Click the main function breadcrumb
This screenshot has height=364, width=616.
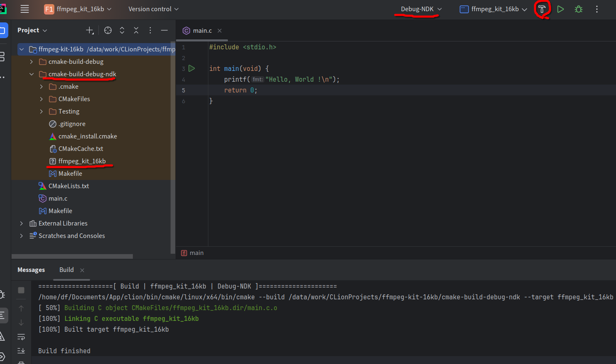[x=193, y=253]
